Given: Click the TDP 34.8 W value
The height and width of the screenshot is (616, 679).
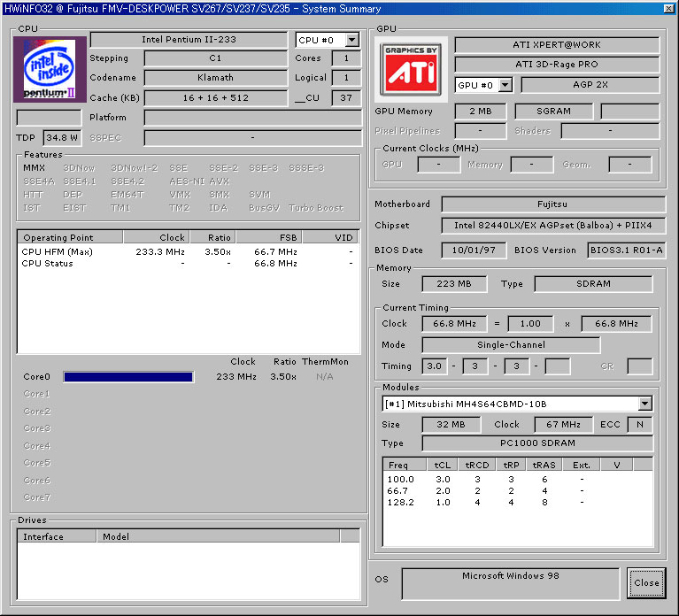Looking at the screenshot, I should [x=62, y=138].
